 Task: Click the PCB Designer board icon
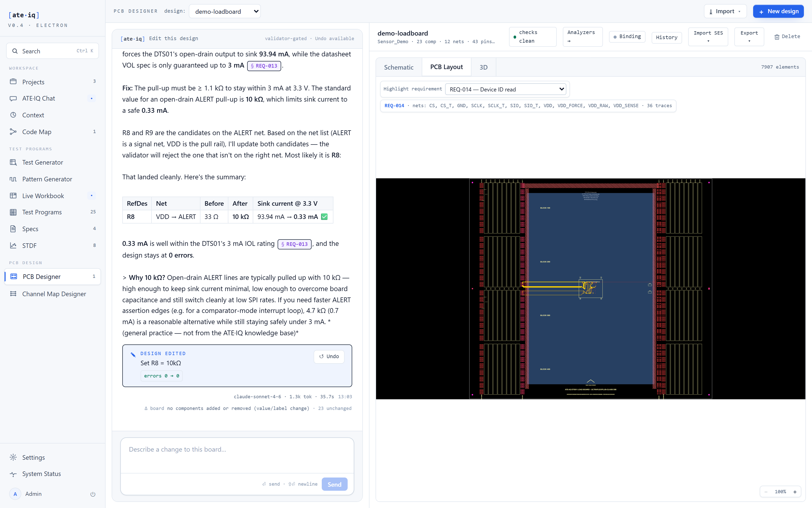[14, 277]
